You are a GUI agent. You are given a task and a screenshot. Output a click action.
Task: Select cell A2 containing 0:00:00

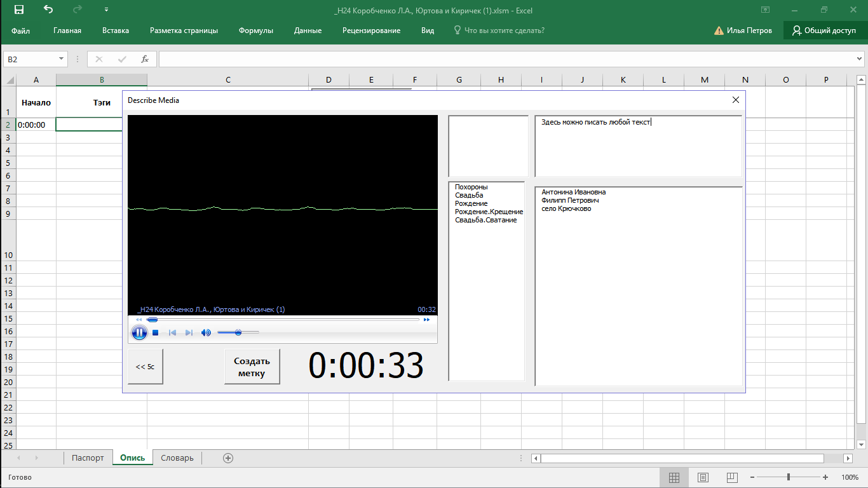(x=36, y=125)
